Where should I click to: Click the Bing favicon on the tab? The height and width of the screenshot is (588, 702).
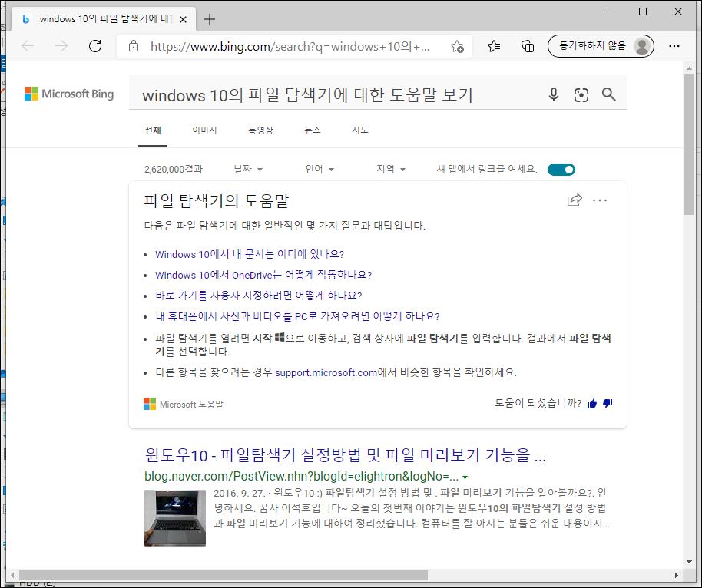(x=26, y=19)
